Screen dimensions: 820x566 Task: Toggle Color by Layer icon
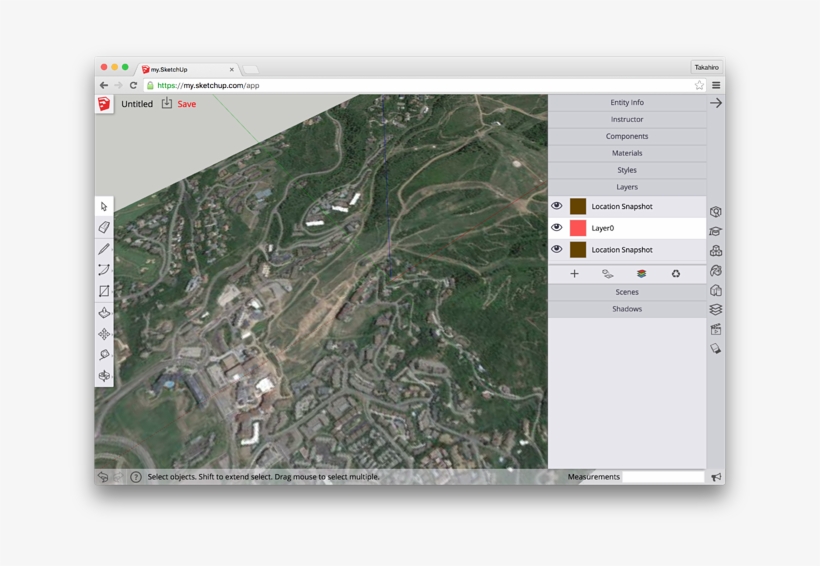pyautogui.click(x=641, y=274)
